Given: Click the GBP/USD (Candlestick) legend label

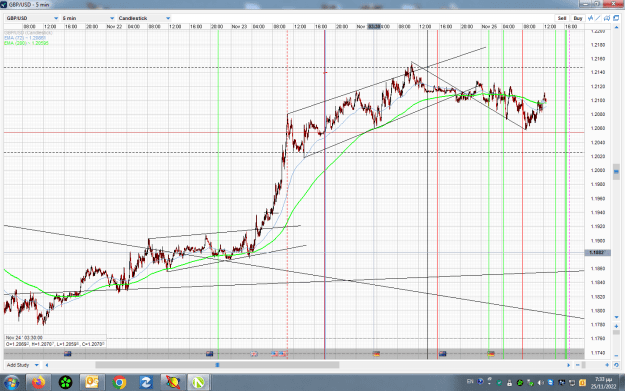Looking at the screenshot, I should click(28, 33).
